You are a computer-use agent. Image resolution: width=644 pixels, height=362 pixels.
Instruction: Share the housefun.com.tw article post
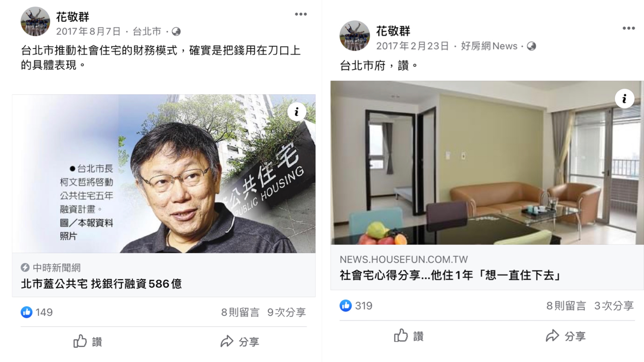[565, 336]
